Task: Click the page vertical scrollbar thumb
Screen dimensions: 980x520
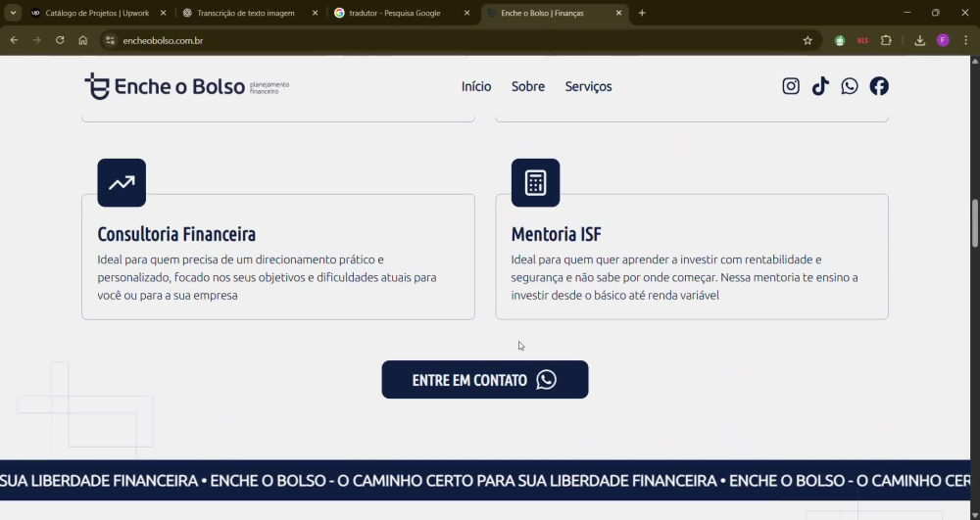Action: click(974, 223)
